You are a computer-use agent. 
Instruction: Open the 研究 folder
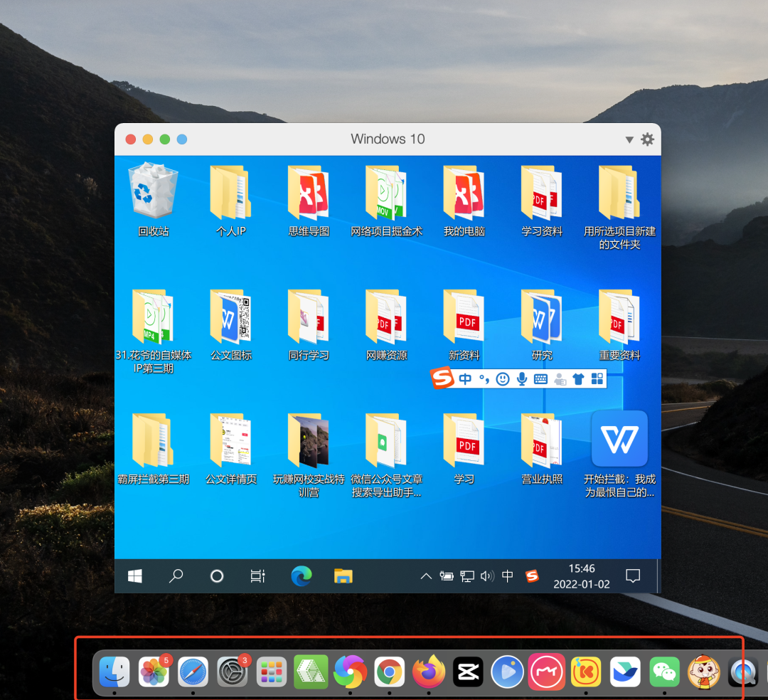coord(542,324)
